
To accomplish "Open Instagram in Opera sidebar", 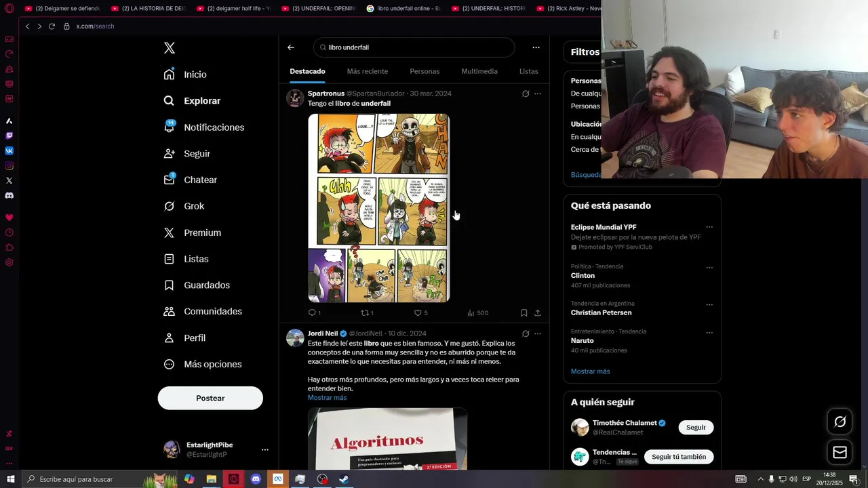I will pos(9,166).
